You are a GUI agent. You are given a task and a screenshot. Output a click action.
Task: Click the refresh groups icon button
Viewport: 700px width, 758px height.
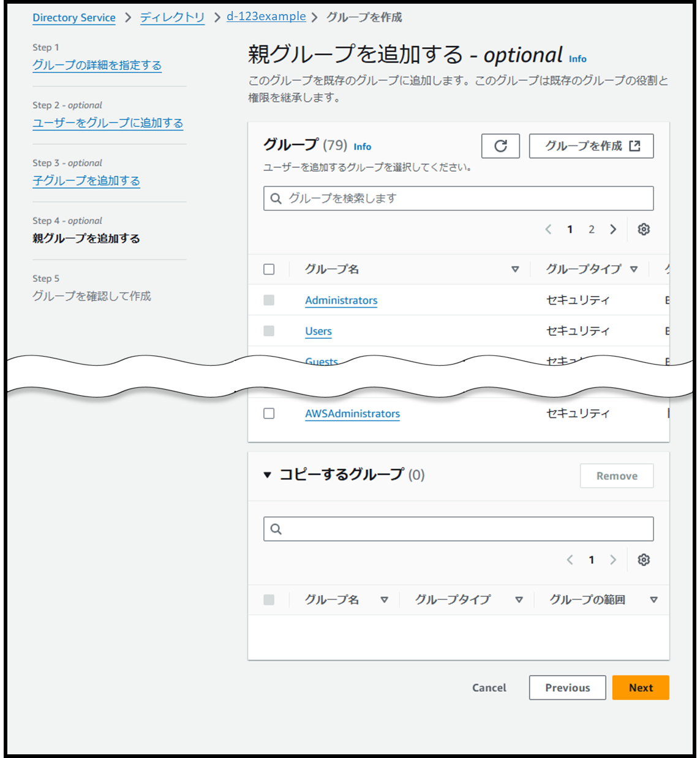pos(500,146)
